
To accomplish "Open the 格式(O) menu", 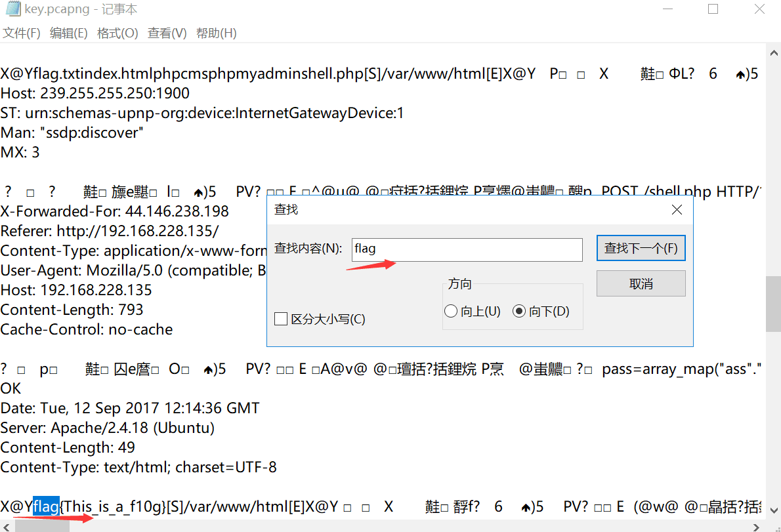I will pyautogui.click(x=117, y=33).
